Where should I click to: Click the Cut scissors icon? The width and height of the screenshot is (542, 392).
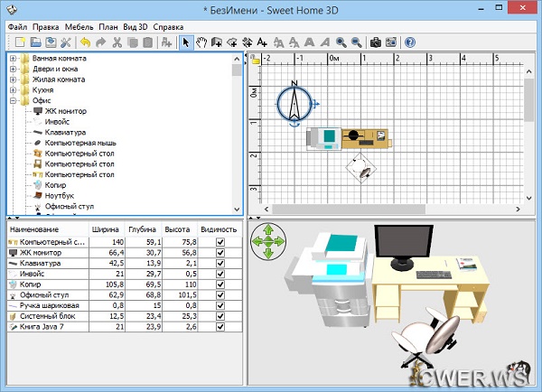[117, 42]
